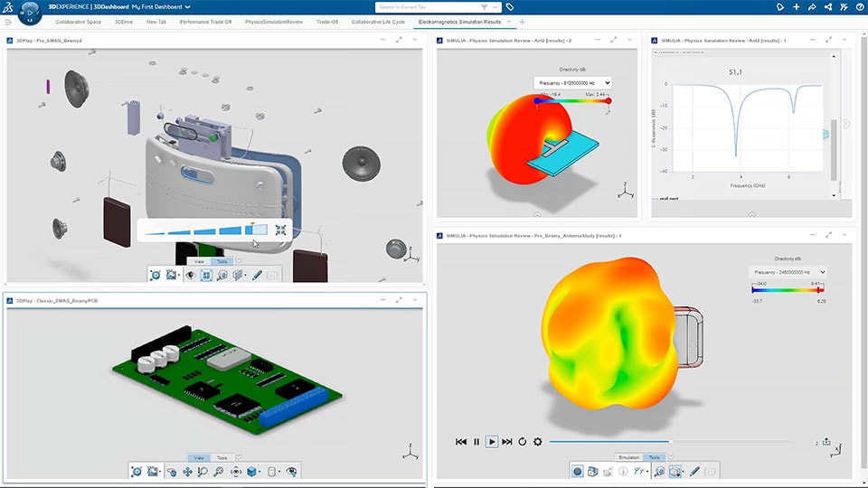Viewport: 868px width, 488px height.
Task: Click the pause button in simulation playback
Action: click(476, 442)
